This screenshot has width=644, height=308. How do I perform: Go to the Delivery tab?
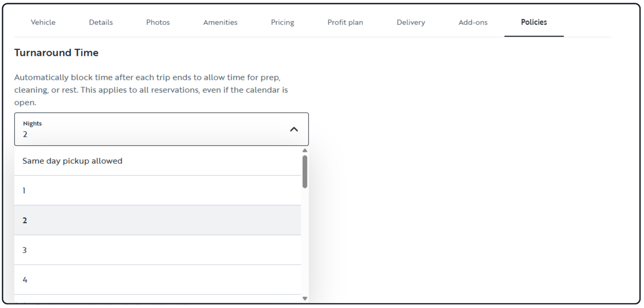[x=411, y=22]
